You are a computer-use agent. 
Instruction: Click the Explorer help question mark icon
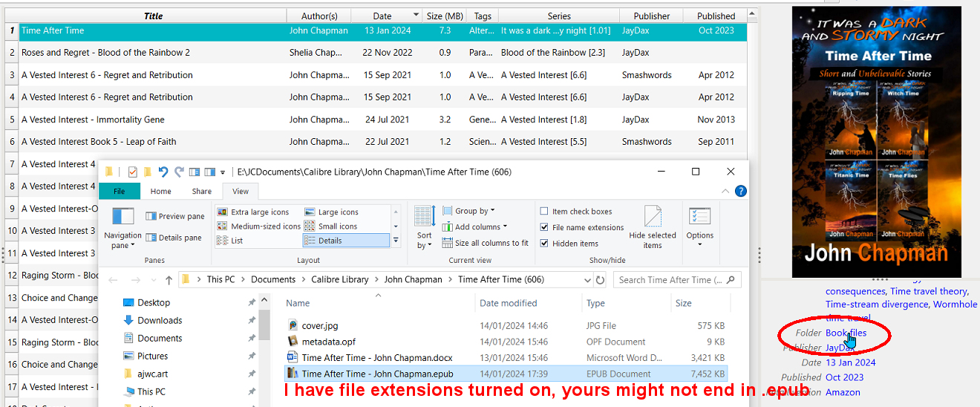(740, 191)
